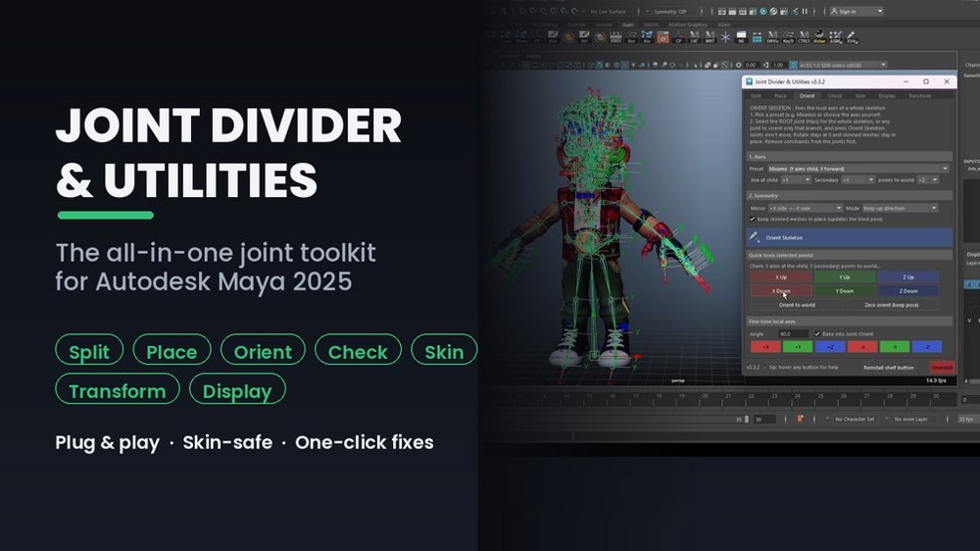This screenshot has width=980, height=551.
Task: Click the CP shelf icon
Action: 679,37
